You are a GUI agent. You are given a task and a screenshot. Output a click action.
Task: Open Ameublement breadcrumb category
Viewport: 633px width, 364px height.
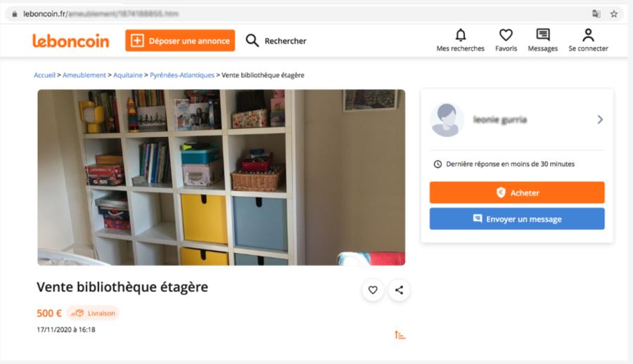[84, 75]
